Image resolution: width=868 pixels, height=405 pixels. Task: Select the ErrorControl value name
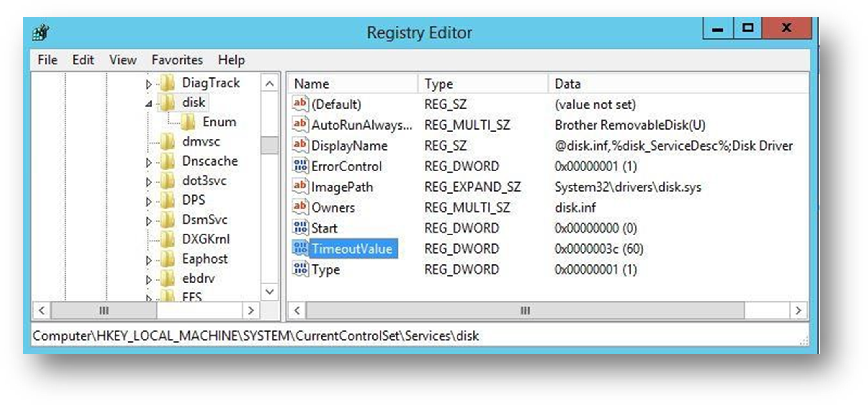click(x=346, y=166)
